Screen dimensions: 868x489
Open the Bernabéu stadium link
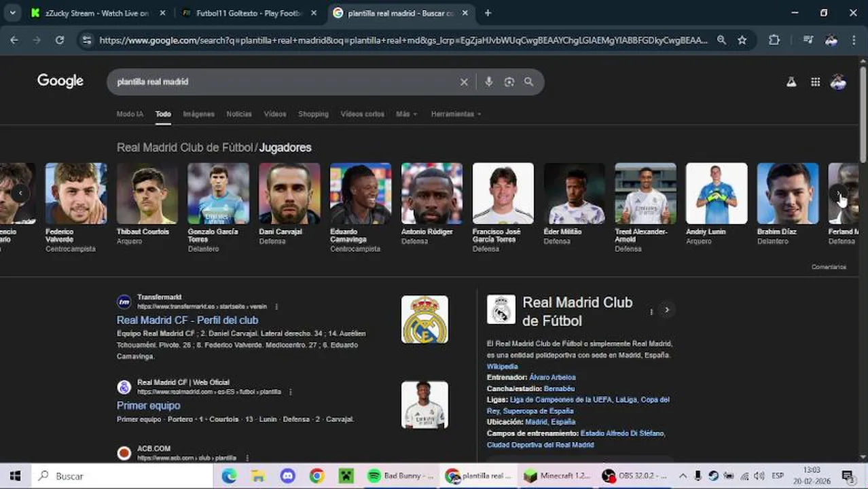559,388
